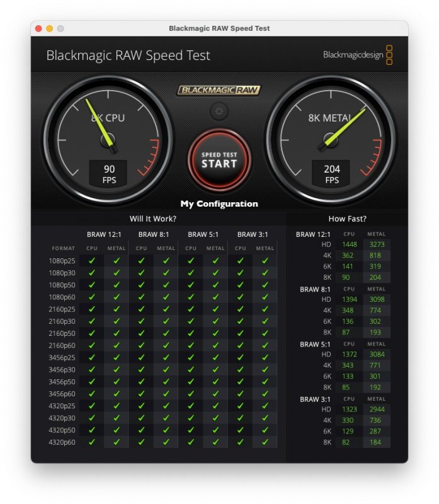Click the BRAW 3:1 column header in Will It Work
This screenshot has height=504, width=439.
point(253,234)
